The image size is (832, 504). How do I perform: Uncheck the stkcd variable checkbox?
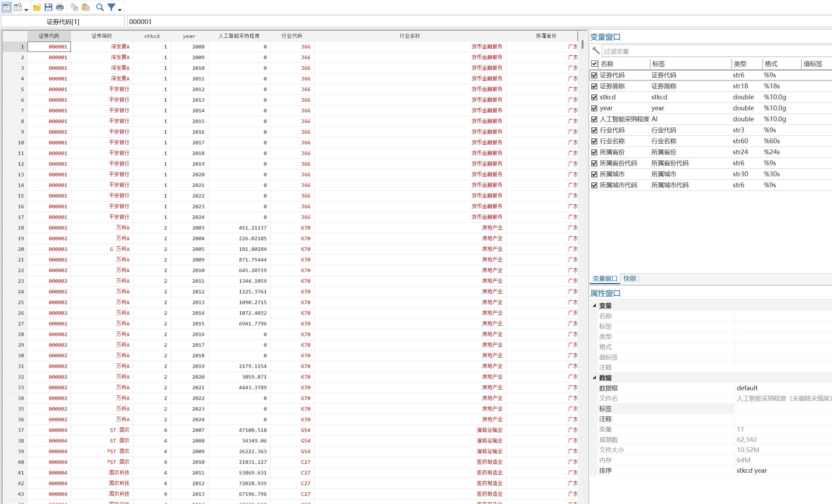pos(594,97)
